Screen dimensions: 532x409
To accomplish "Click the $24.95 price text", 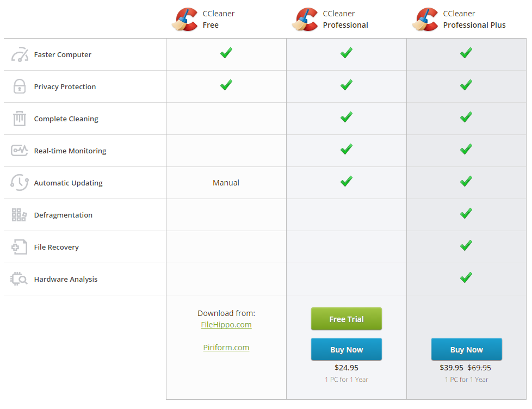I will click(347, 368).
